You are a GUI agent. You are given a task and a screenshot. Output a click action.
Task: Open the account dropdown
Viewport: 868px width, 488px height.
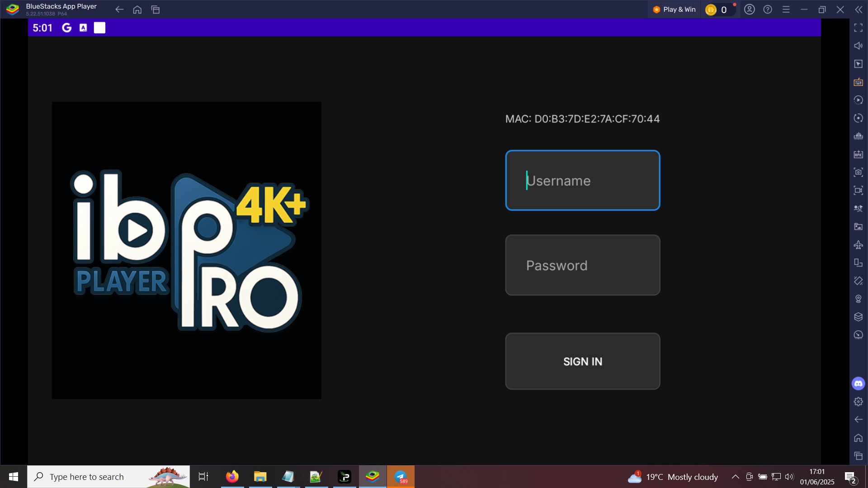click(x=750, y=9)
